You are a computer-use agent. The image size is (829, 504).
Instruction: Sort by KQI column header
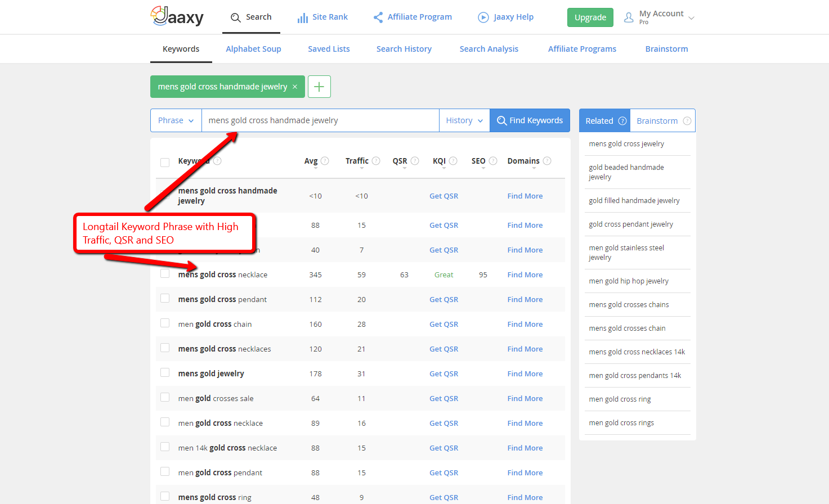439,161
